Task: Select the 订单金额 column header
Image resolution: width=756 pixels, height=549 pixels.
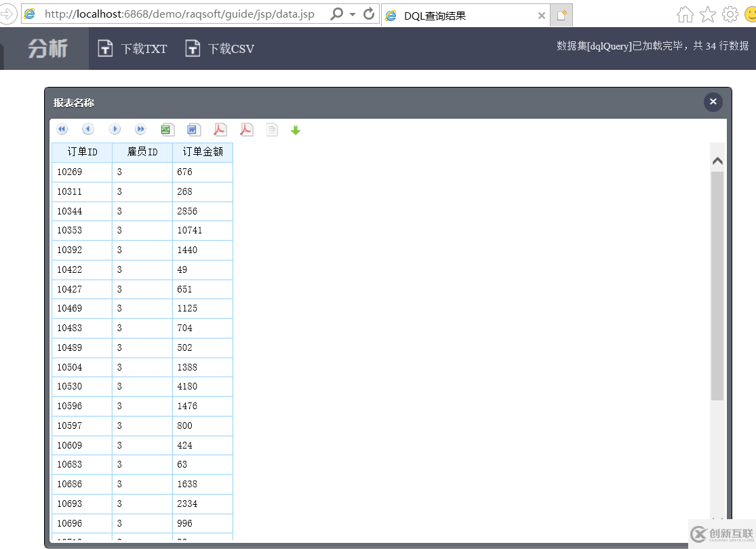Action: point(203,152)
